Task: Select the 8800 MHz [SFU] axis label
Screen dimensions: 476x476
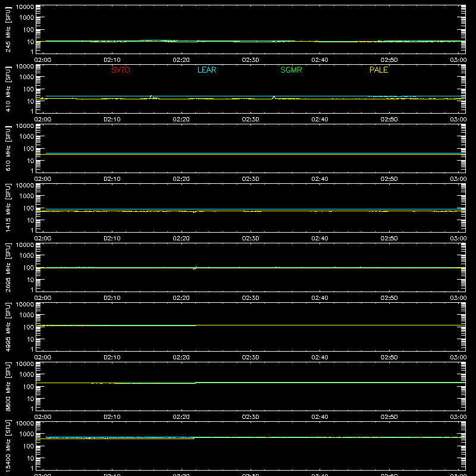Action: coord(8,386)
